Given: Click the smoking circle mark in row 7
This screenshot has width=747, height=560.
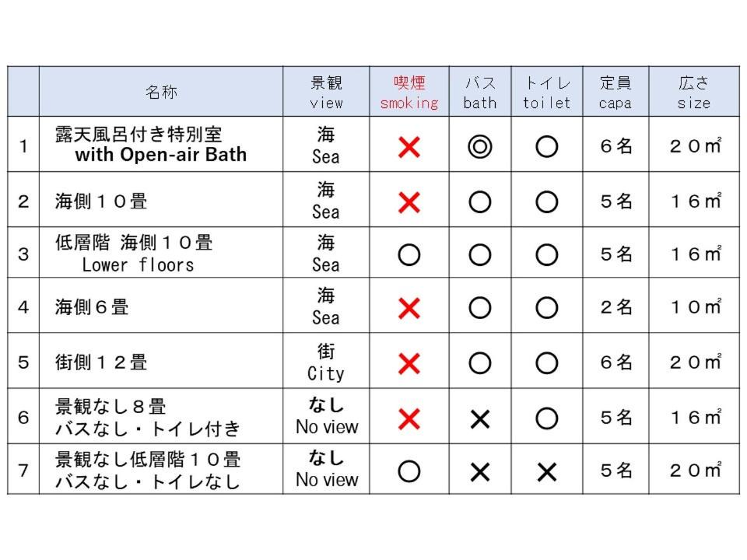Looking at the screenshot, I should click(x=409, y=471).
